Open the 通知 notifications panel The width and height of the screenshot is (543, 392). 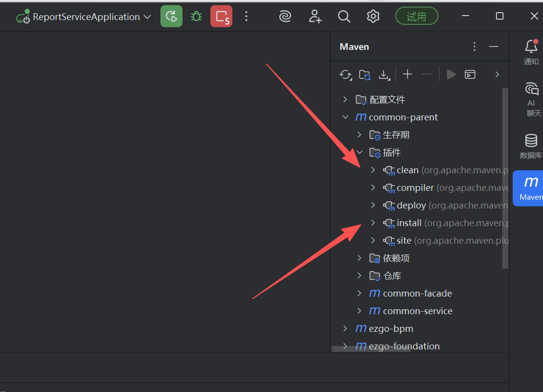pos(531,52)
